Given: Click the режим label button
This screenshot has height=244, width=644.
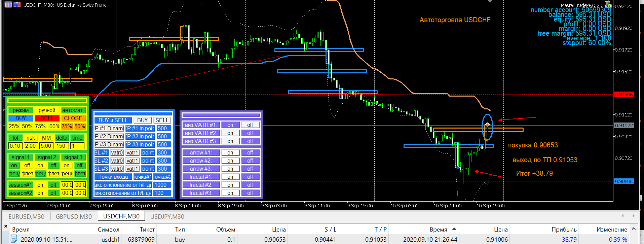Looking at the screenshot, I should [x=21, y=110].
